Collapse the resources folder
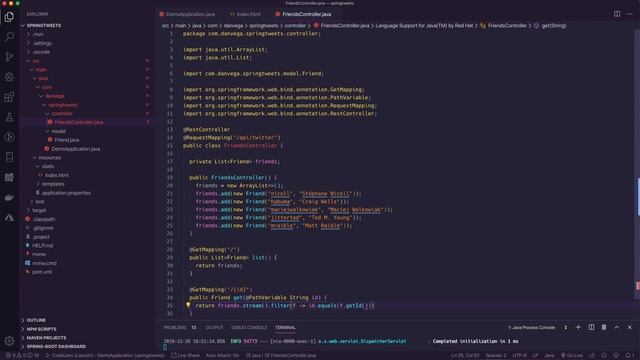Viewport: 640px width, 360px height. (49, 158)
